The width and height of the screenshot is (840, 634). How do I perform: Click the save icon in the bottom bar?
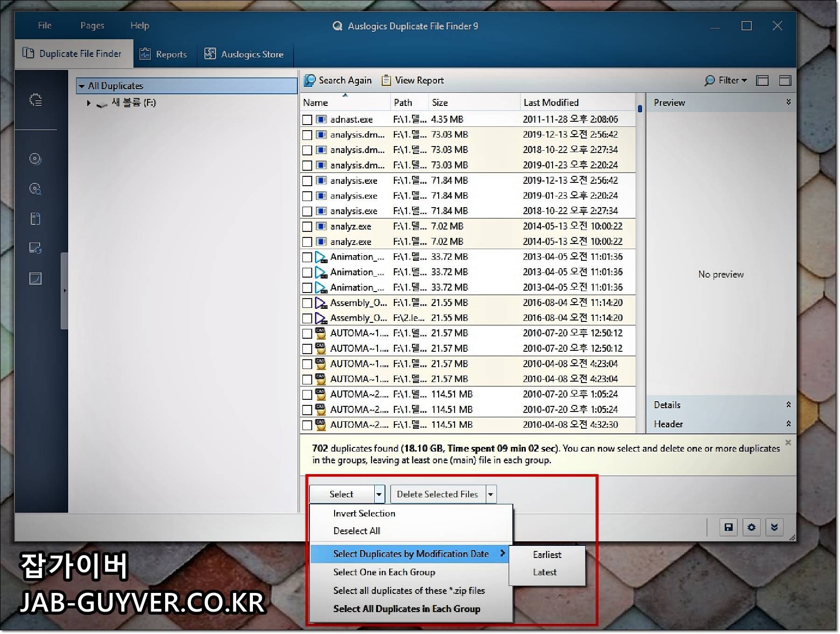click(728, 527)
